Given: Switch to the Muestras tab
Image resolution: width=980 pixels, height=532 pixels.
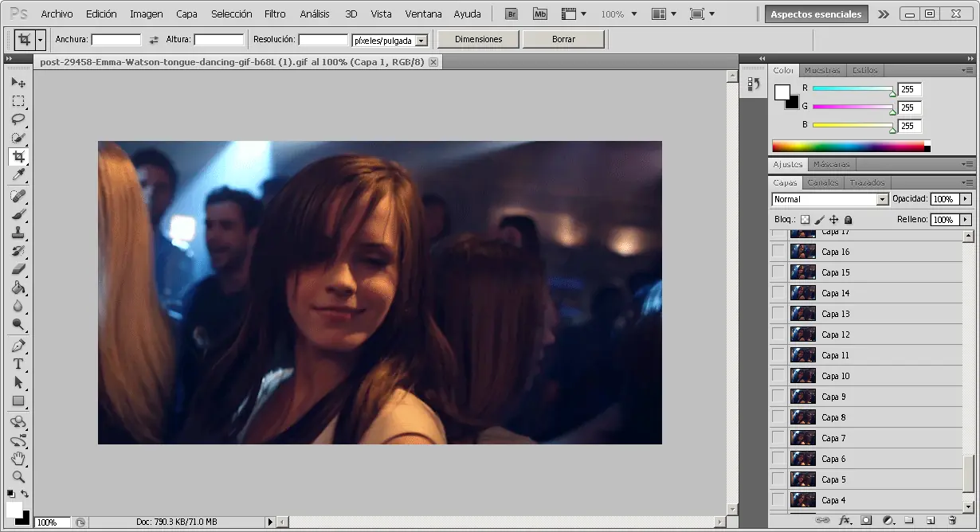Looking at the screenshot, I should (x=821, y=70).
